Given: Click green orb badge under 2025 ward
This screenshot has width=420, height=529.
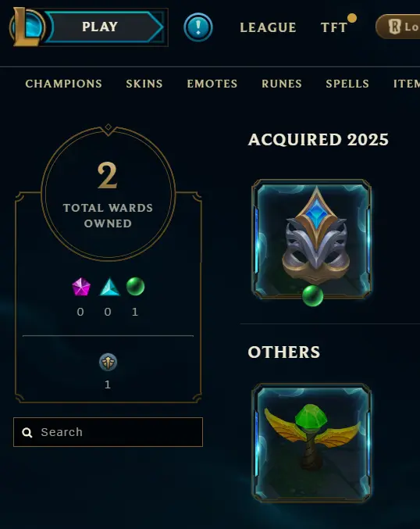Looking at the screenshot, I should [x=313, y=296].
